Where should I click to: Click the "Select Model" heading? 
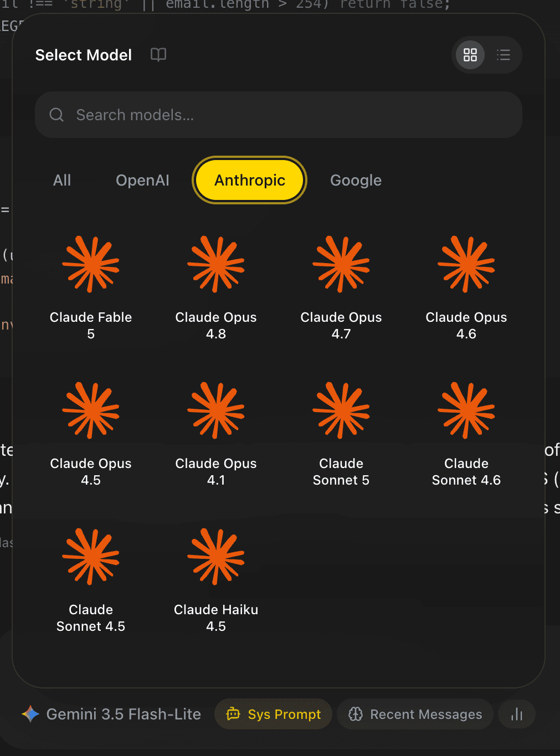[x=84, y=55]
